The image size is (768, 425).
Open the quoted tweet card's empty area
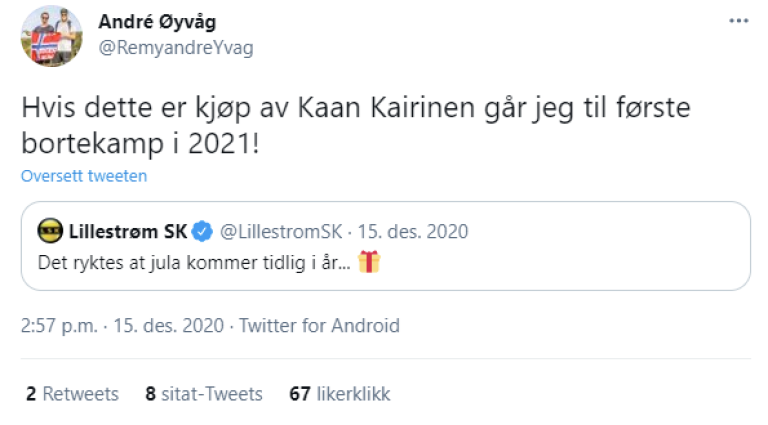pyautogui.click(x=580, y=262)
